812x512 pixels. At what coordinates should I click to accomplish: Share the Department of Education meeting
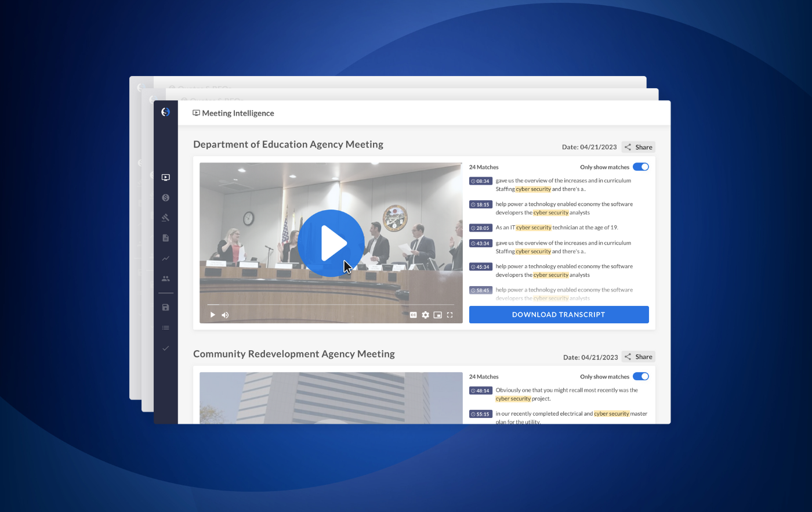638,147
